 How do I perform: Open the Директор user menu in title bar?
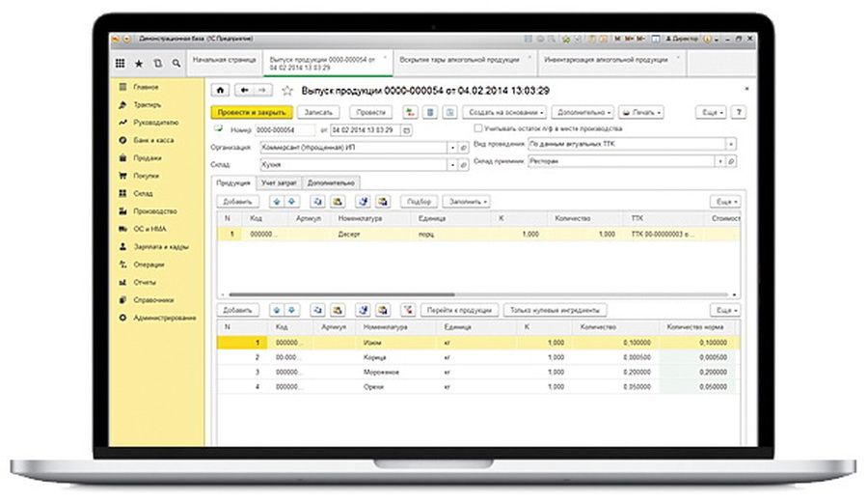point(682,39)
